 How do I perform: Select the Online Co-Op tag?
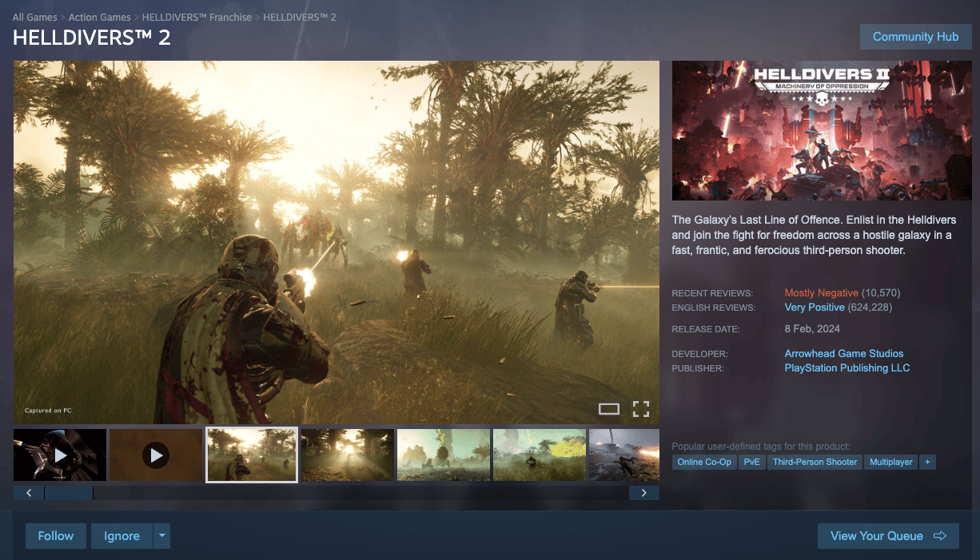pos(704,462)
